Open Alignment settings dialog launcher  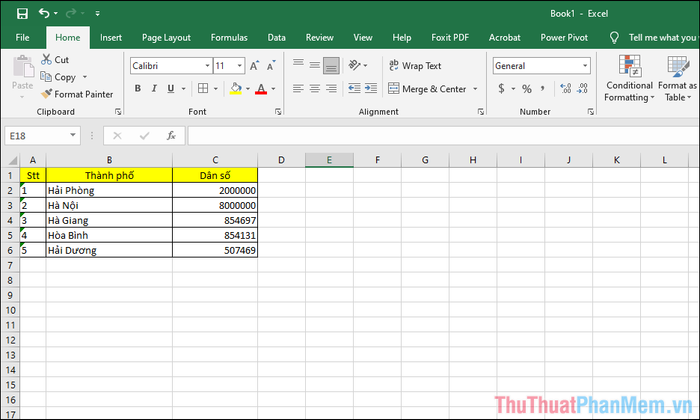coord(481,112)
